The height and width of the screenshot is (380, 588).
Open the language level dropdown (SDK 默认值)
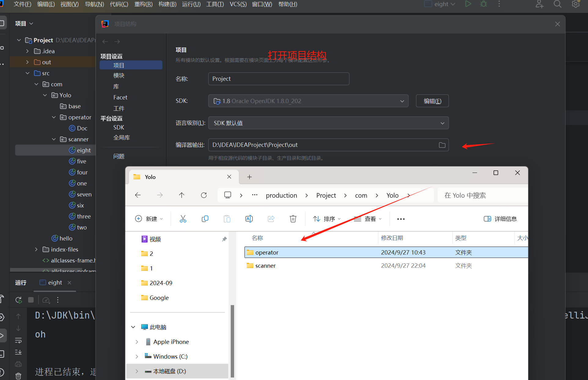click(328, 123)
